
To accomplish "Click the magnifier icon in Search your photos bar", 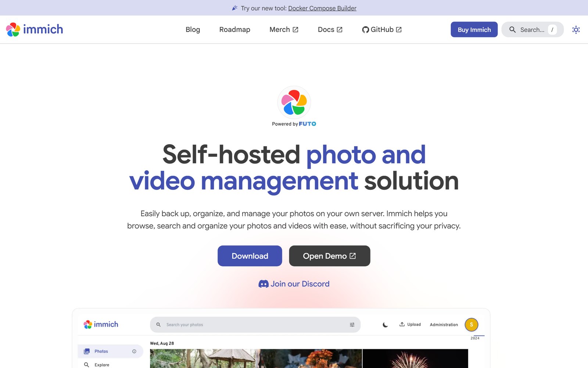I will coord(158,325).
